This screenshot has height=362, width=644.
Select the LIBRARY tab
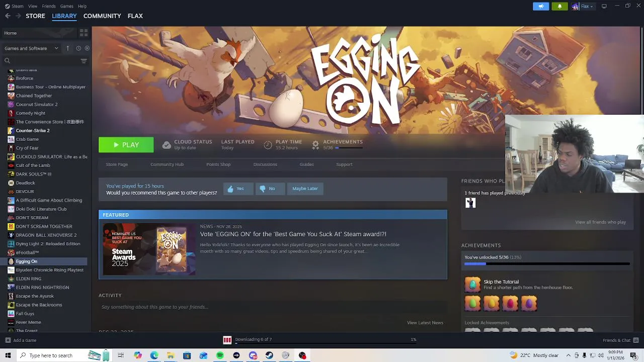[64, 16]
